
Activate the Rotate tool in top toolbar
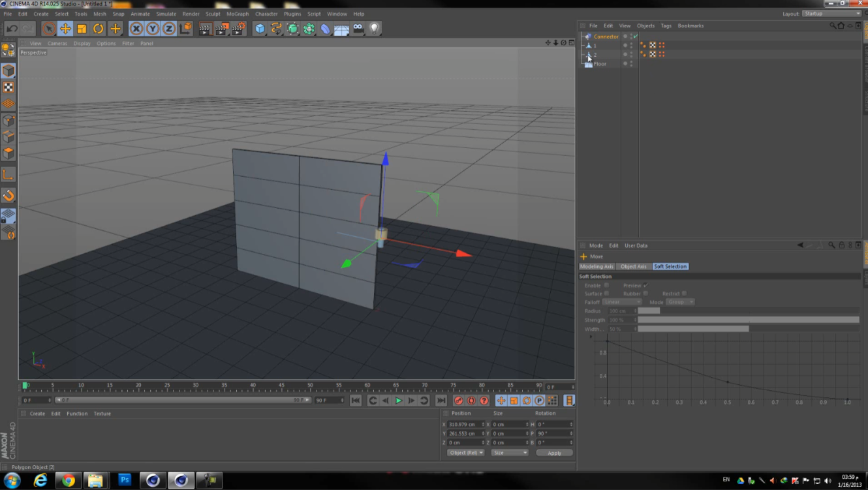pos(98,29)
